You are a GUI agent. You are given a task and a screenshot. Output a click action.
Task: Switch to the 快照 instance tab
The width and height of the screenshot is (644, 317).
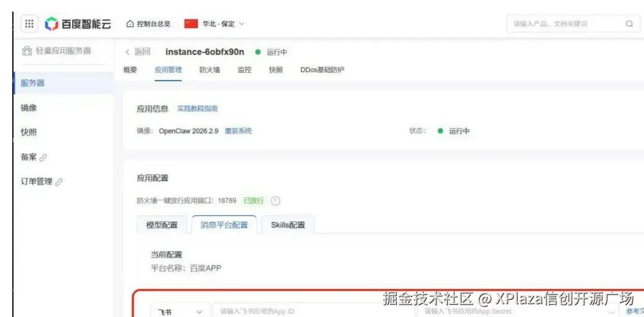tap(276, 69)
